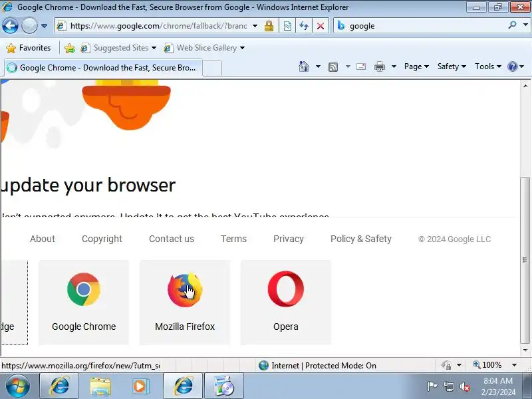Open the Safety menu
The image size is (532, 399).
point(452,66)
